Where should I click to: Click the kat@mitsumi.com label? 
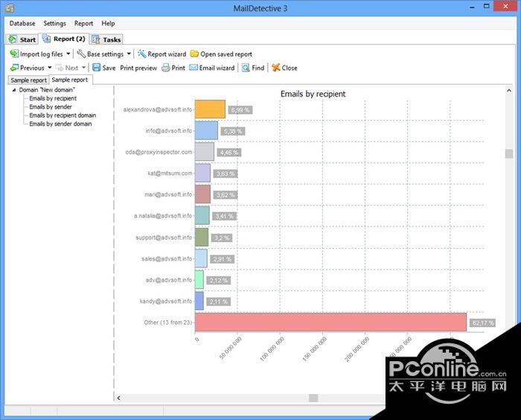[x=170, y=174]
